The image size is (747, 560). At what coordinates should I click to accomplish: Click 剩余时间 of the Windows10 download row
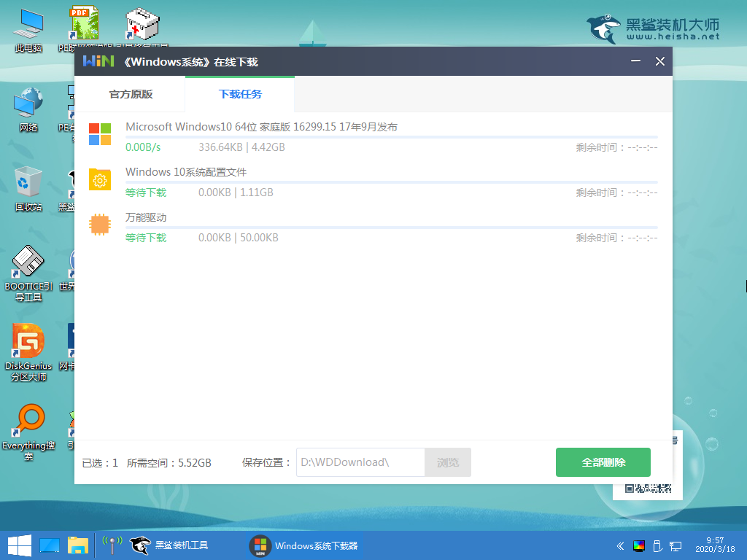pos(617,147)
